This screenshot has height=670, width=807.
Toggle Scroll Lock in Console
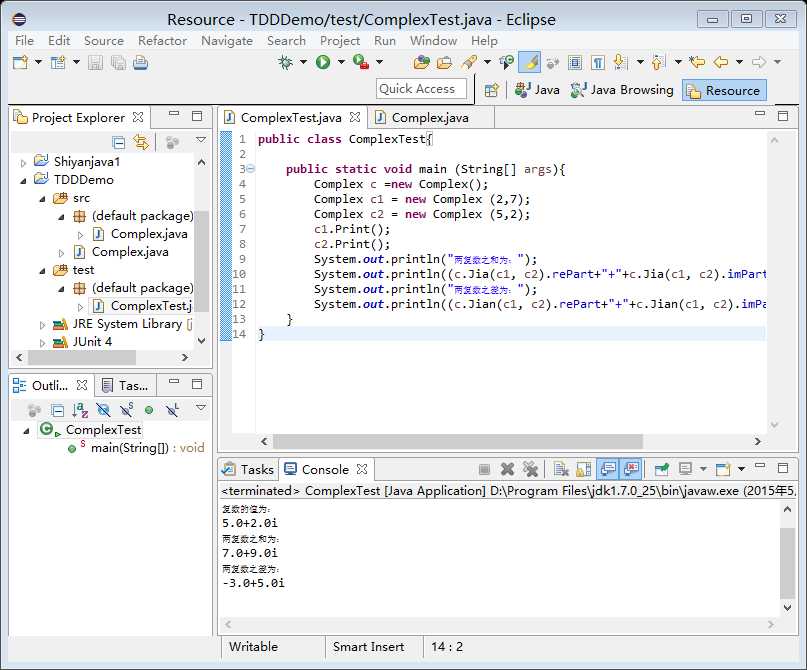tap(584, 469)
